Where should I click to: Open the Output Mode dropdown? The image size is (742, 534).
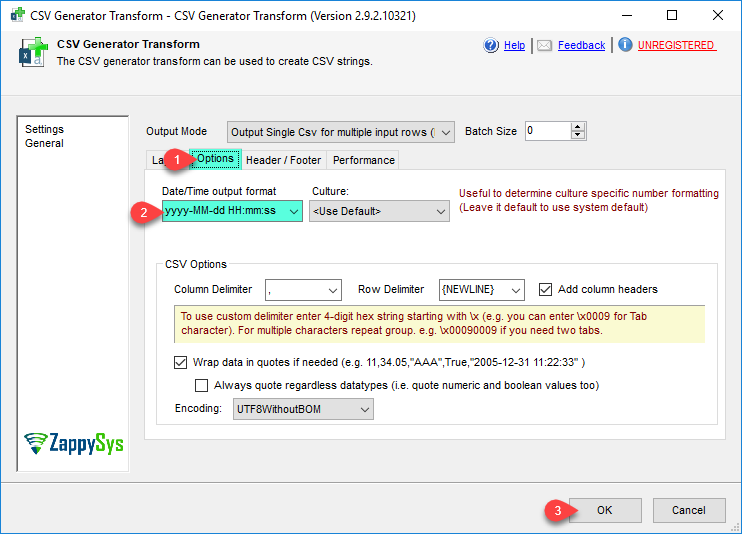pyautogui.click(x=341, y=132)
